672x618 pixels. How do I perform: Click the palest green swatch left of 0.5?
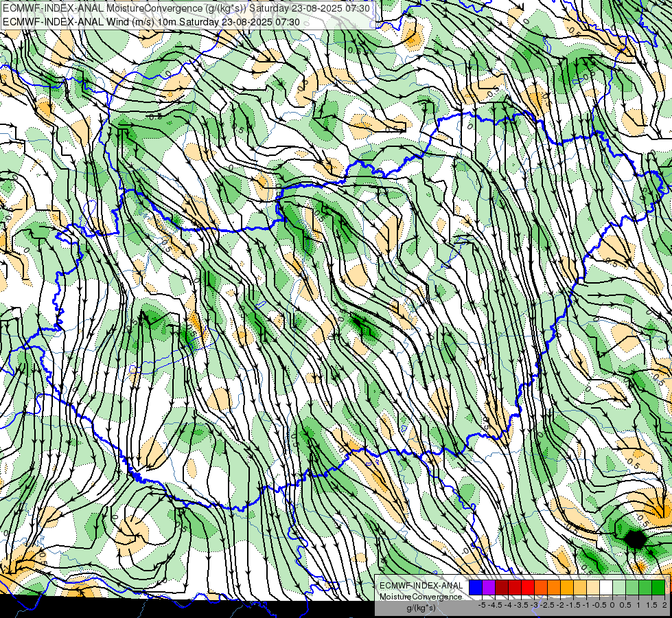click(619, 587)
